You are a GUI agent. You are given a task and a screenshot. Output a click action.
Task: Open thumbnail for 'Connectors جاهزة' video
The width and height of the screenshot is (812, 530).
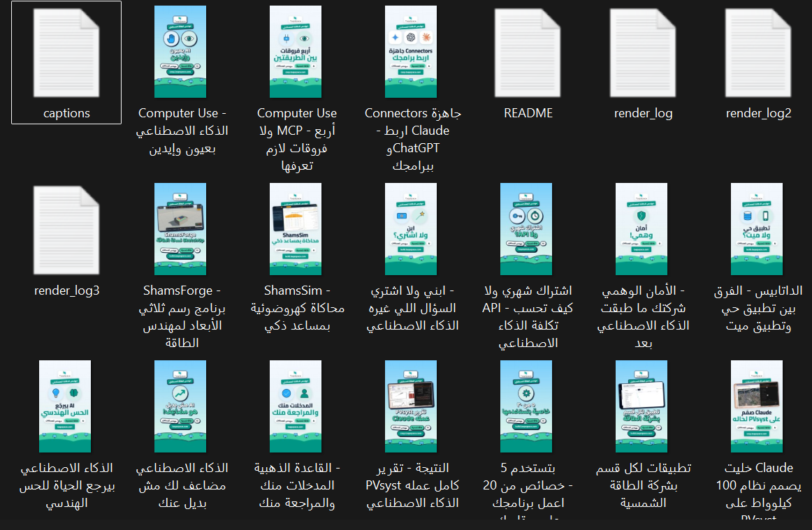[411, 52]
